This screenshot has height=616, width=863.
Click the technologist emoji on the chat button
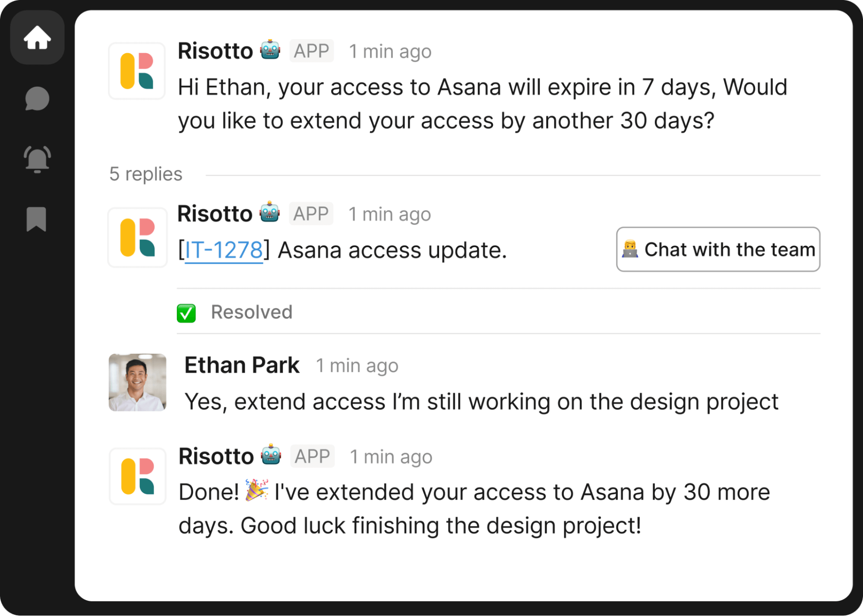631,249
